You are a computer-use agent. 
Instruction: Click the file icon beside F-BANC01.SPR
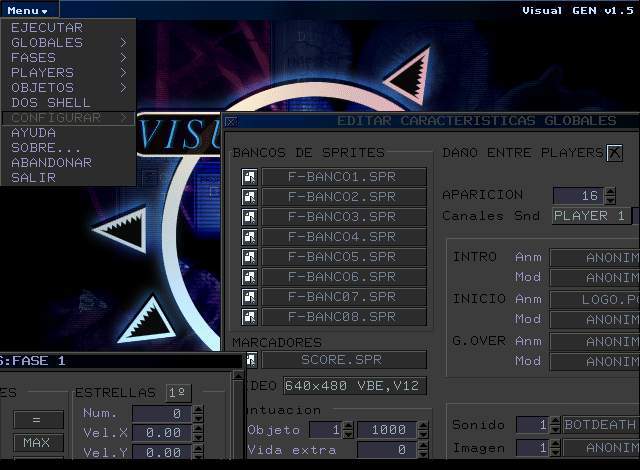coord(249,177)
